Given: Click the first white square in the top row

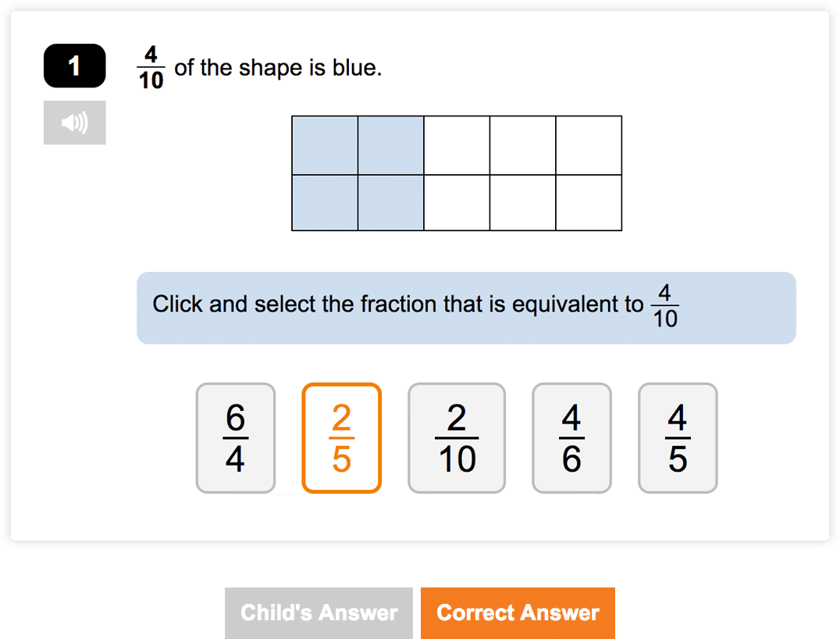Looking at the screenshot, I should click(x=457, y=145).
